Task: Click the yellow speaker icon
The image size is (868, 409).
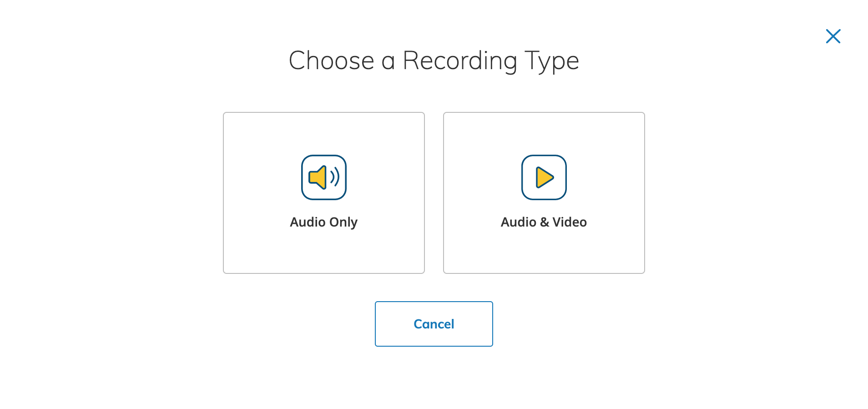Action: [x=318, y=177]
